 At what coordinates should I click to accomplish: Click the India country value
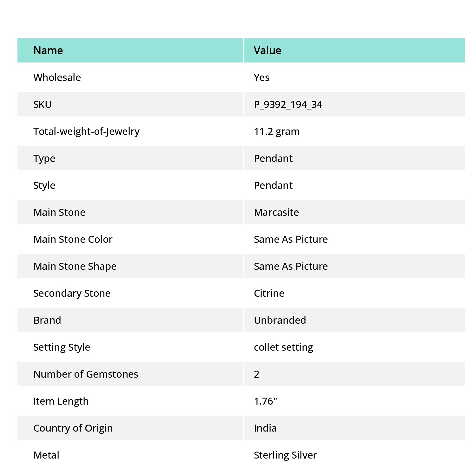pyautogui.click(x=265, y=428)
